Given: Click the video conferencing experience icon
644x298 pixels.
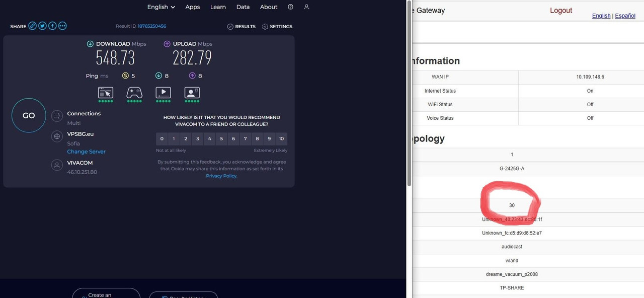Looking at the screenshot, I should [192, 93].
